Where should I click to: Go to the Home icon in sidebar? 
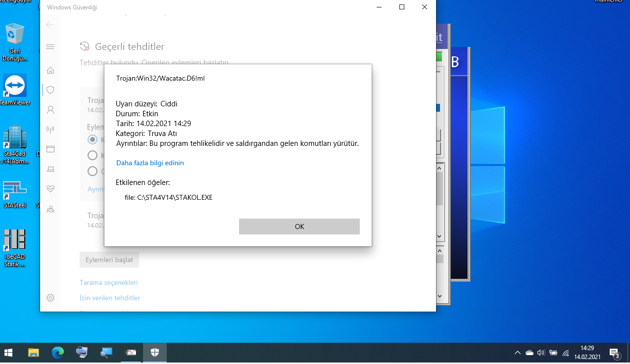click(x=50, y=70)
